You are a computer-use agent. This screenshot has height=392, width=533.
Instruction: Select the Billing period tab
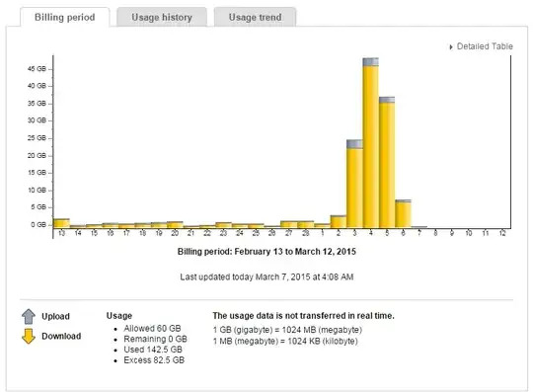click(x=65, y=17)
